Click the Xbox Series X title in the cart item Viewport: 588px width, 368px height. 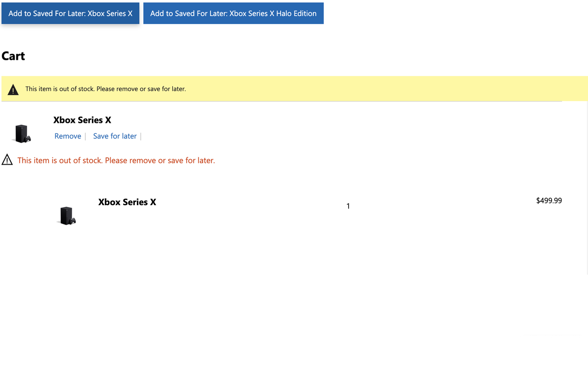point(82,120)
